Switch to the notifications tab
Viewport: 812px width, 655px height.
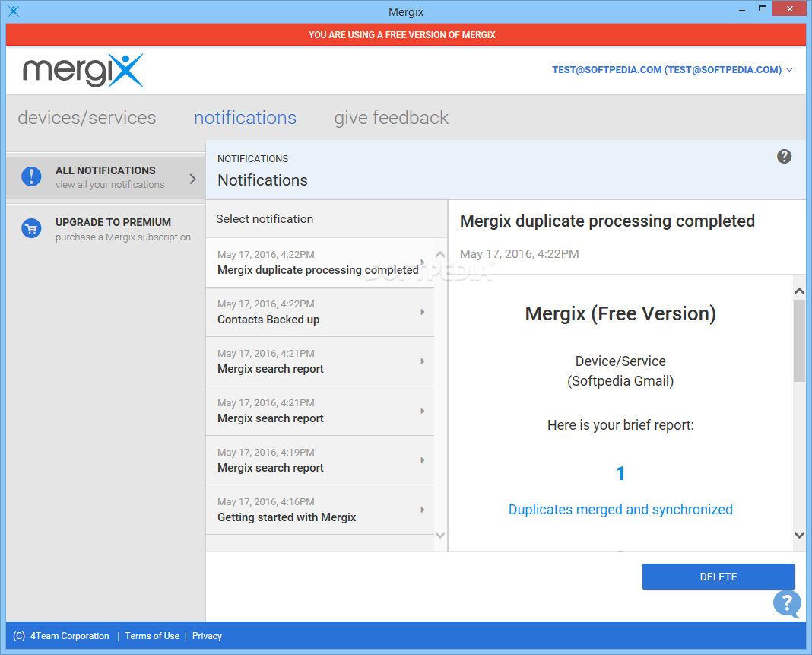(245, 118)
